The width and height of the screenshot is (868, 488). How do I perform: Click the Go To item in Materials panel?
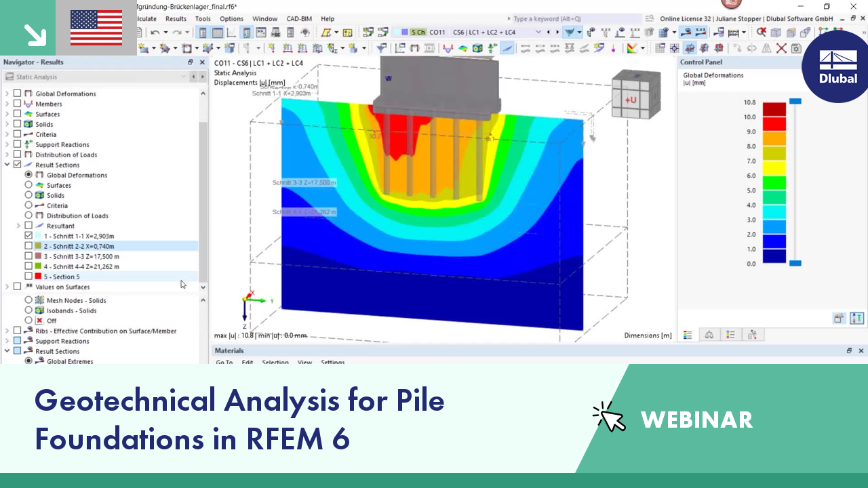(x=224, y=363)
